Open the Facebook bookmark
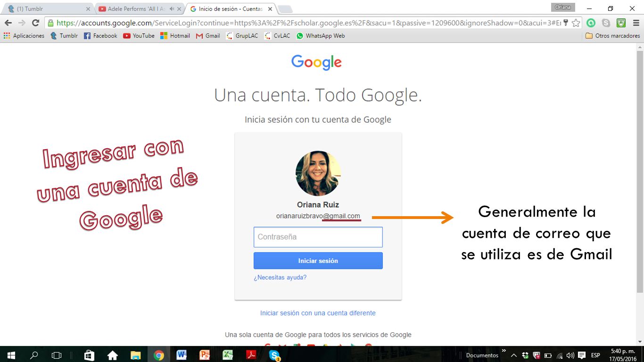 [100, 36]
